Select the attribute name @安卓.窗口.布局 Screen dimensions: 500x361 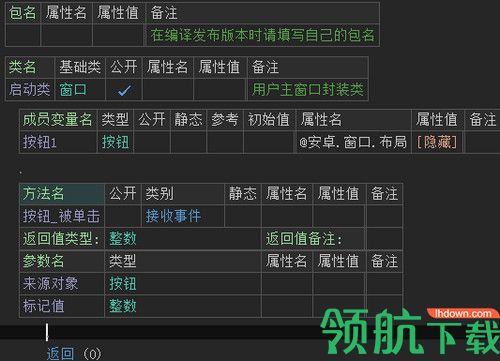(x=353, y=142)
